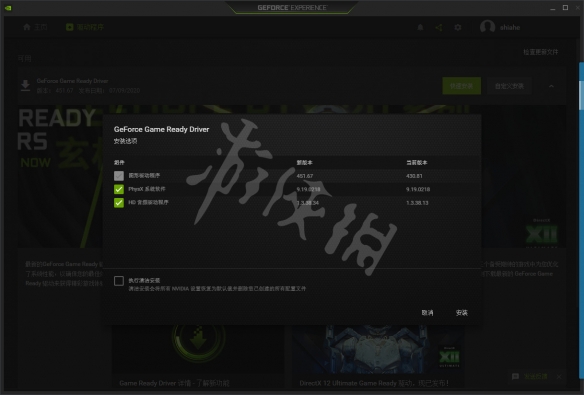Uncheck the PhysX system software checkbox
The image size is (584, 395).
click(119, 189)
